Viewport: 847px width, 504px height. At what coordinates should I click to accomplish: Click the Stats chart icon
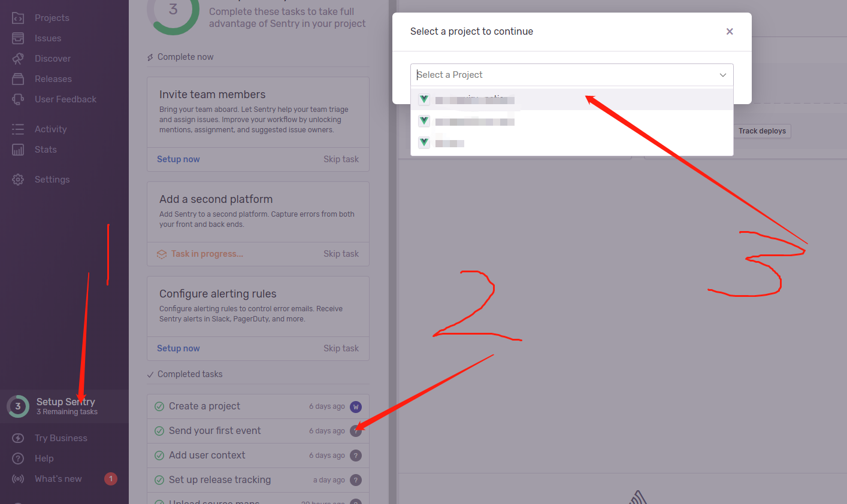pos(18,150)
